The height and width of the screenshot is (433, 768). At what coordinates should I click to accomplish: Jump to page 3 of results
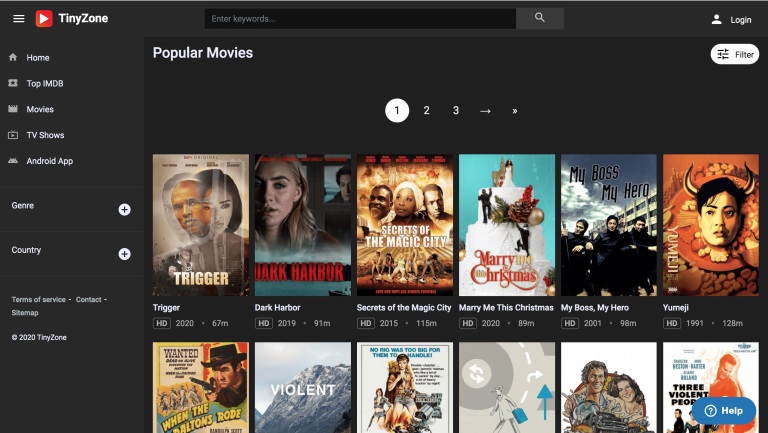tap(456, 111)
